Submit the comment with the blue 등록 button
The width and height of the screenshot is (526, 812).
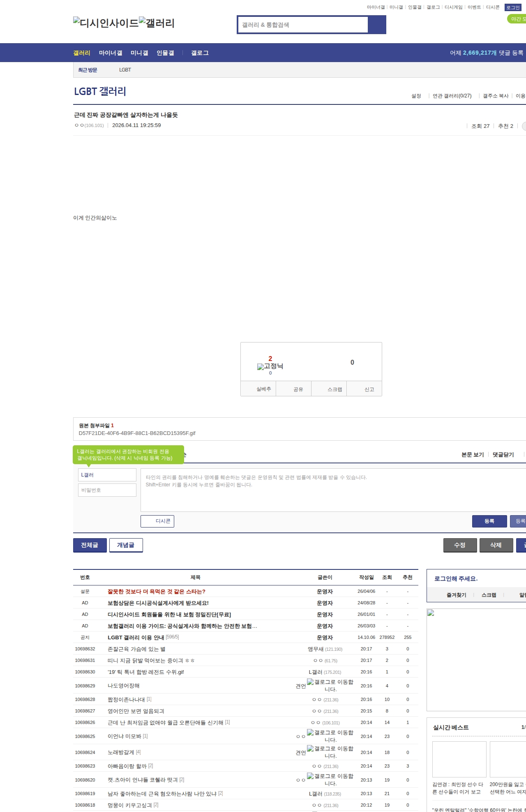[x=489, y=521]
